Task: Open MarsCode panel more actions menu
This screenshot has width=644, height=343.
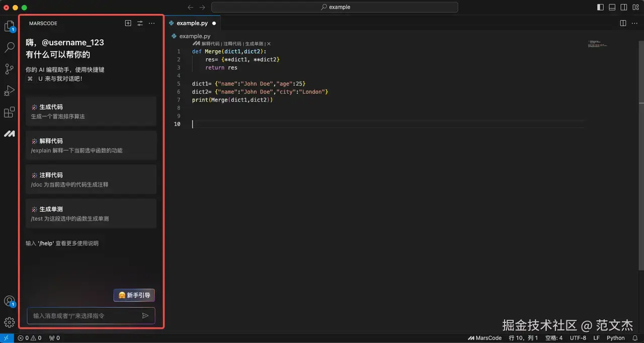Action: pos(152,23)
